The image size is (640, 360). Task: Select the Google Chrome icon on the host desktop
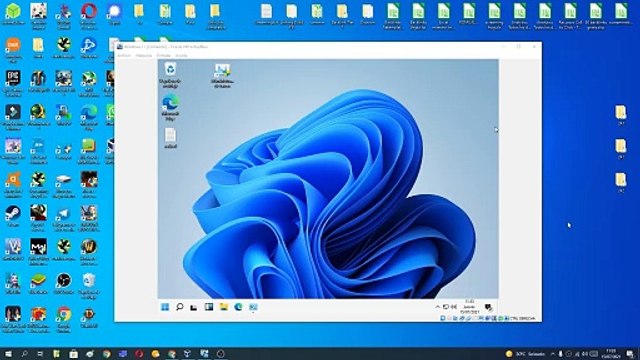[x=64, y=320]
